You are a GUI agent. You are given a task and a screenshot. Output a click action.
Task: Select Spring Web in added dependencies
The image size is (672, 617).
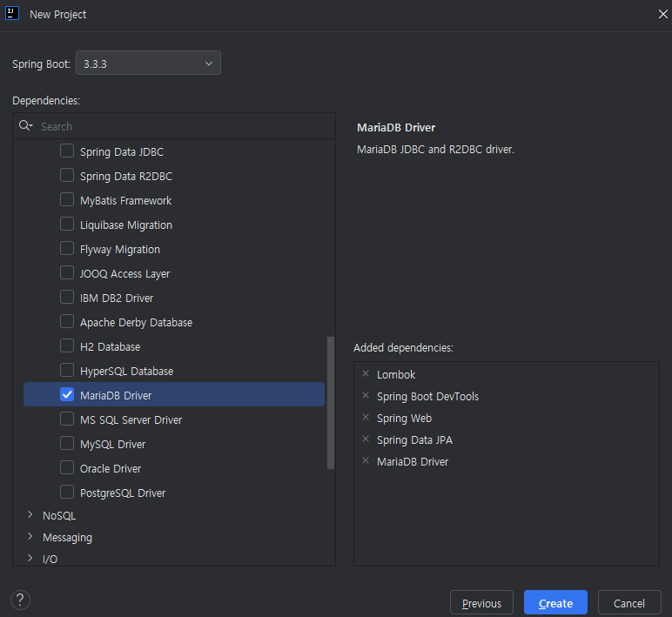coord(404,419)
